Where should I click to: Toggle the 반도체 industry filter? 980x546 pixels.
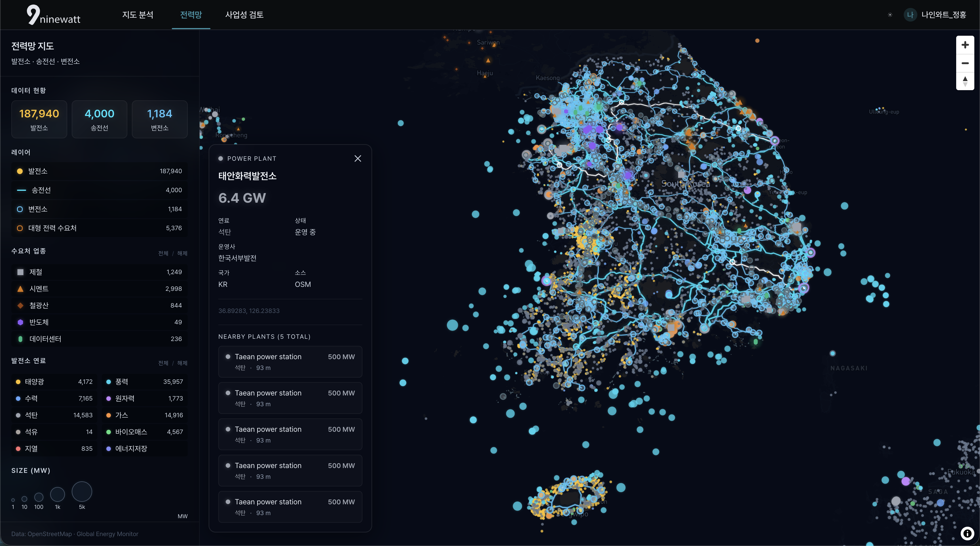click(x=99, y=322)
